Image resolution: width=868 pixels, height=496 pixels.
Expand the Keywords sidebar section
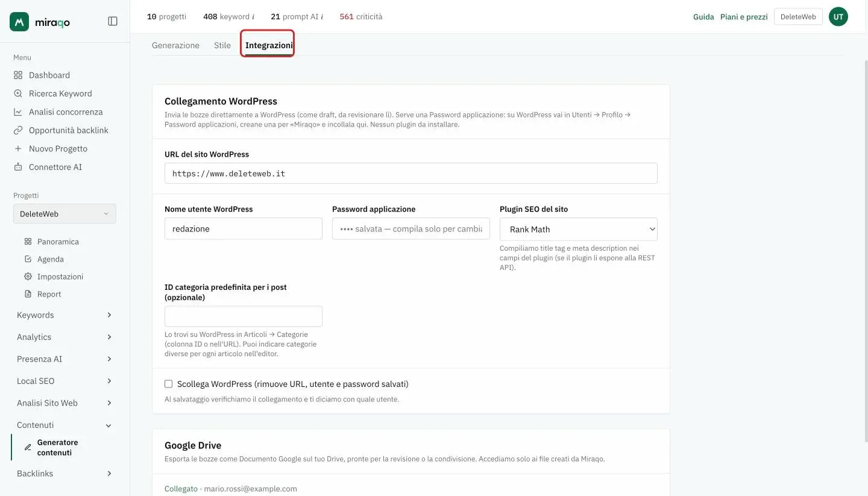[64, 315]
